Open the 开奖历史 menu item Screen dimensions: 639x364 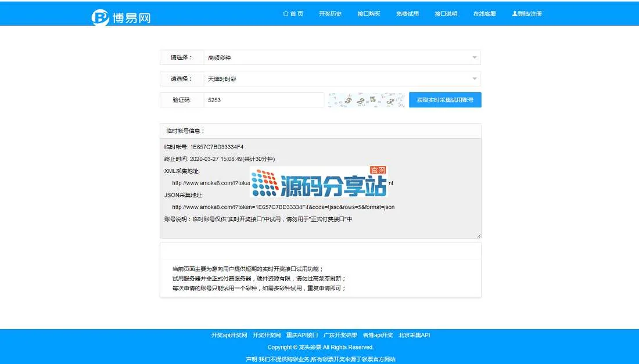pos(330,13)
